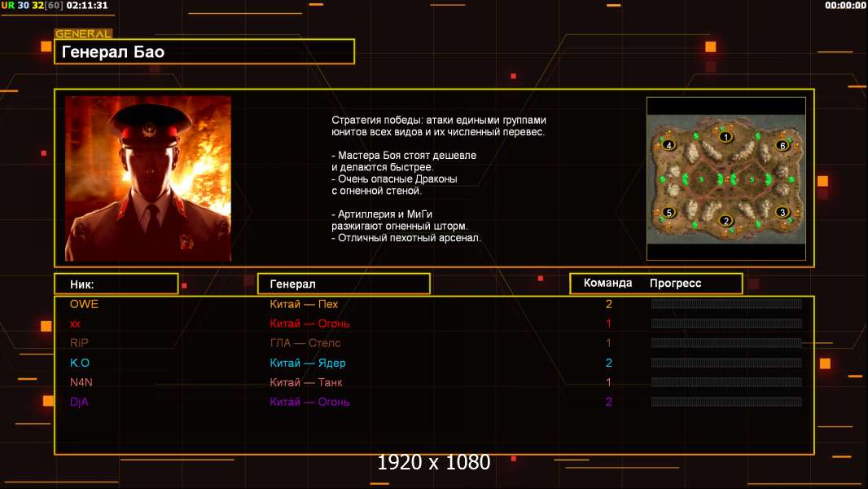Click "ГЛА — Стелс" general entry
This screenshot has height=489, width=868.
[x=305, y=343]
